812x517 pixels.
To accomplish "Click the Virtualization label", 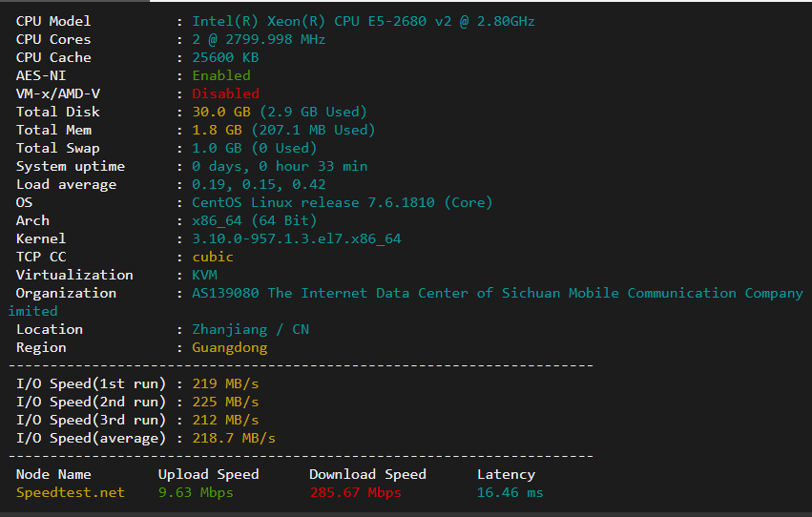I will click(x=74, y=275).
